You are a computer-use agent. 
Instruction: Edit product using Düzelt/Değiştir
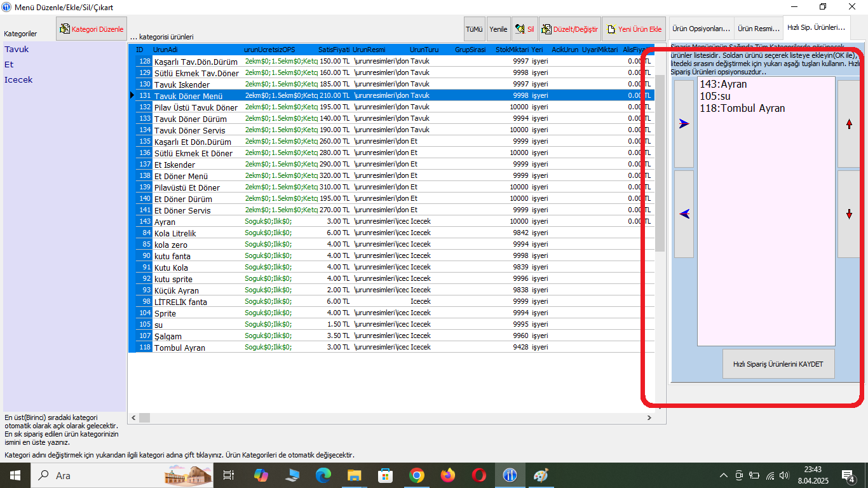[x=569, y=29]
